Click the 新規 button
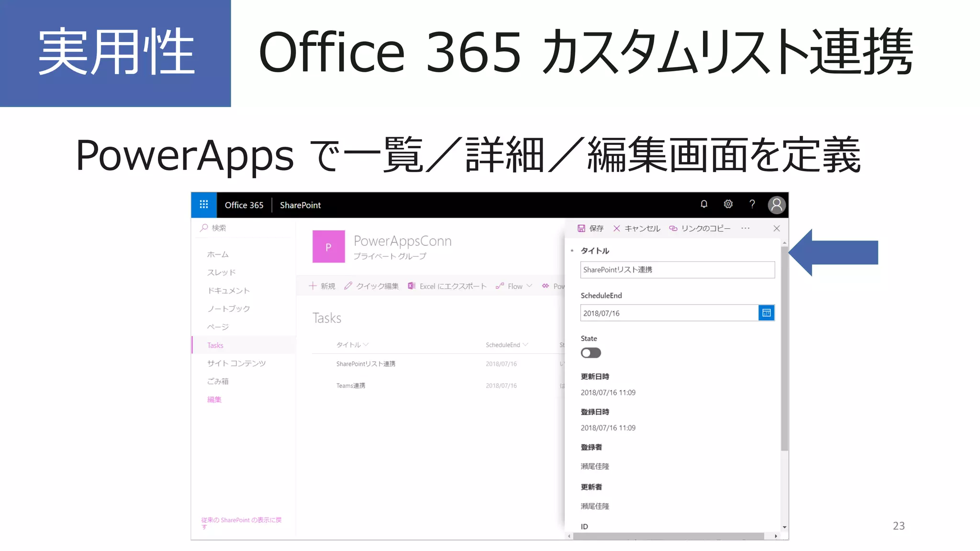The width and height of the screenshot is (980, 551). tap(322, 286)
